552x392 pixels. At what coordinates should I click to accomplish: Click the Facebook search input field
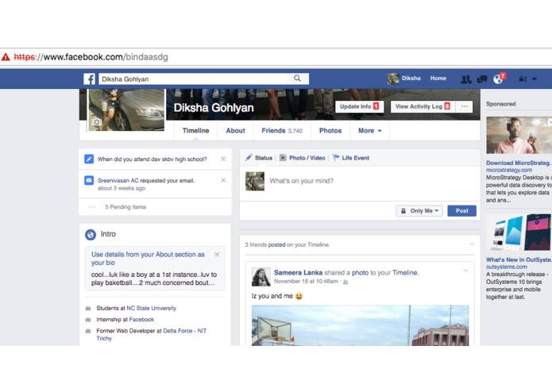[194, 79]
